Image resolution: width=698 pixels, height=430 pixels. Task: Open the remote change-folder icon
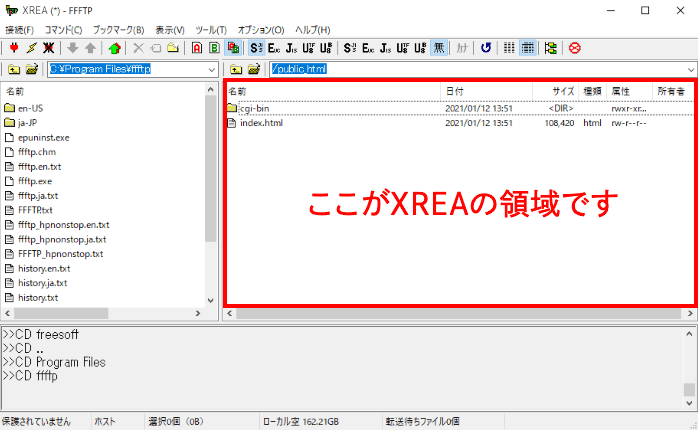pyautogui.click(x=255, y=69)
